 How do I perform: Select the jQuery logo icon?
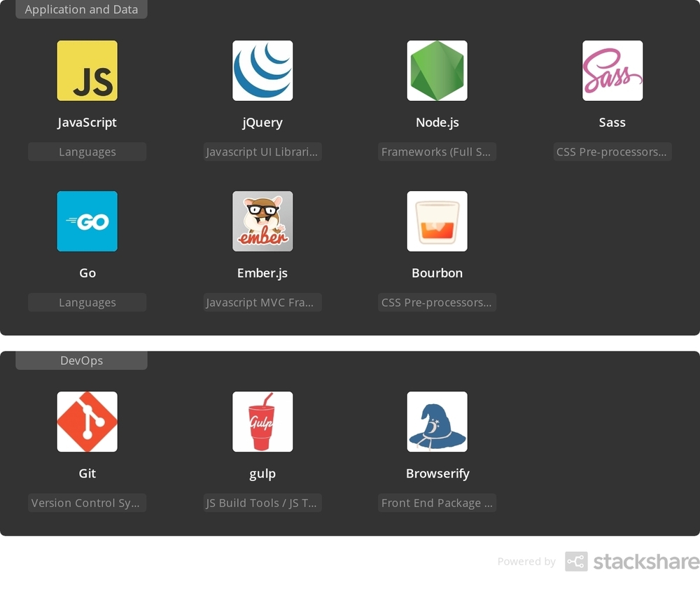pos(262,70)
